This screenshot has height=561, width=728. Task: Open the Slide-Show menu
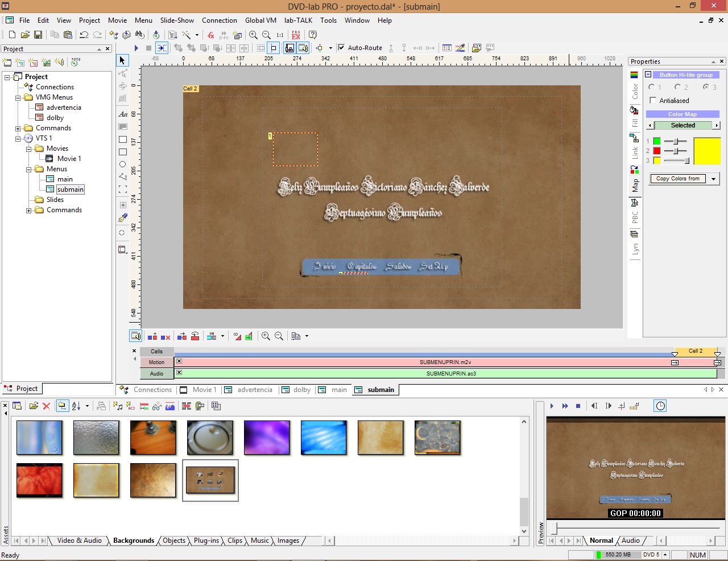tap(177, 20)
